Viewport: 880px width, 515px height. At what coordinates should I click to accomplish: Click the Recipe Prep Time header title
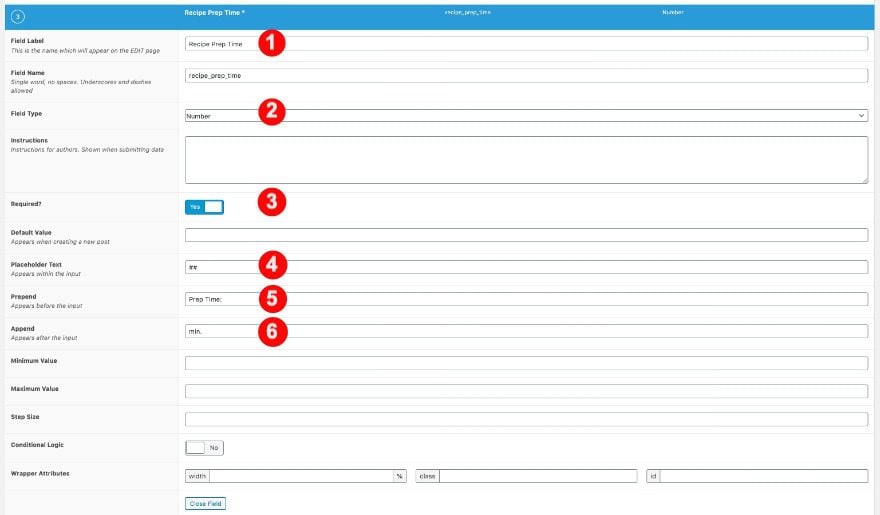click(x=214, y=12)
